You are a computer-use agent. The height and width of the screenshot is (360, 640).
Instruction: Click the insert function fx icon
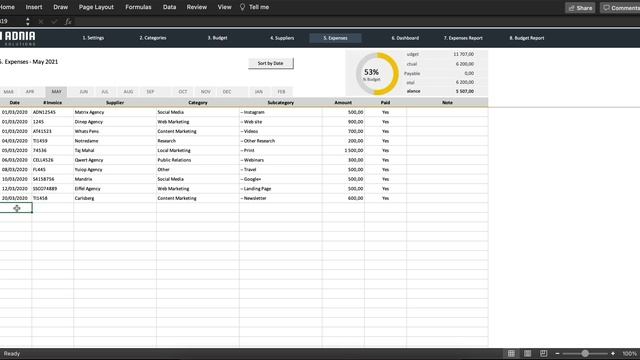pos(68,21)
